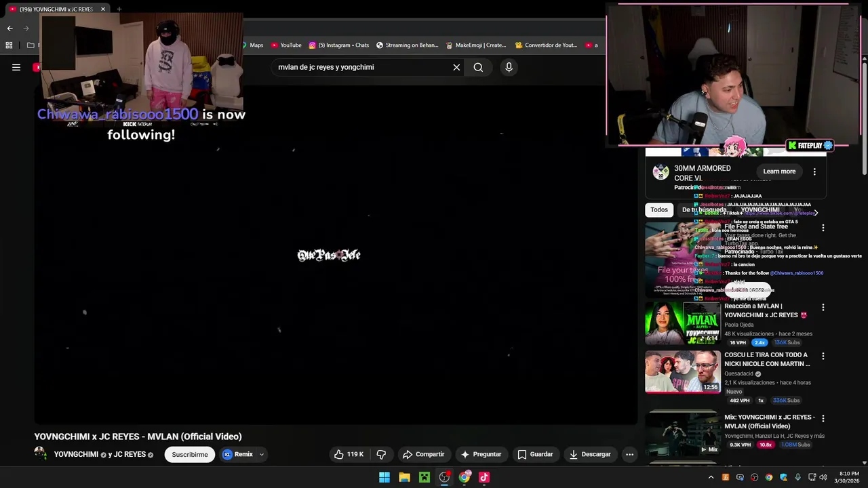
Task: Open options menu for Armored Core ad
Action: (x=814, y=171)
